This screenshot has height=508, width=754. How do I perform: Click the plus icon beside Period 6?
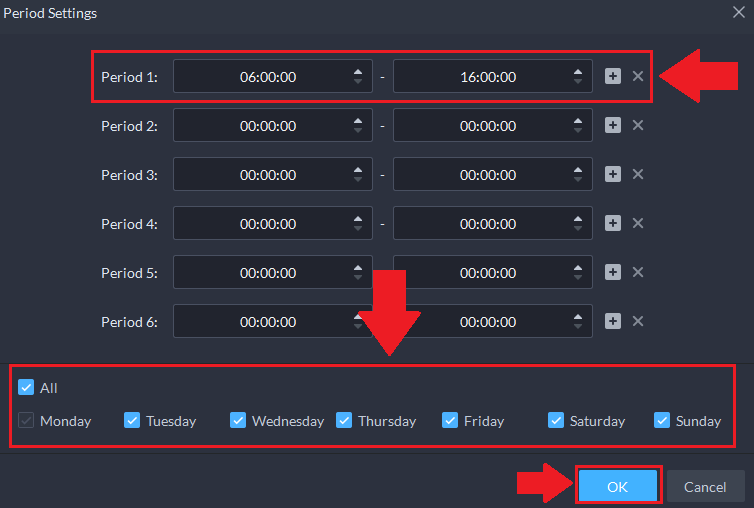pyautogui.click(x=613, y=321)
